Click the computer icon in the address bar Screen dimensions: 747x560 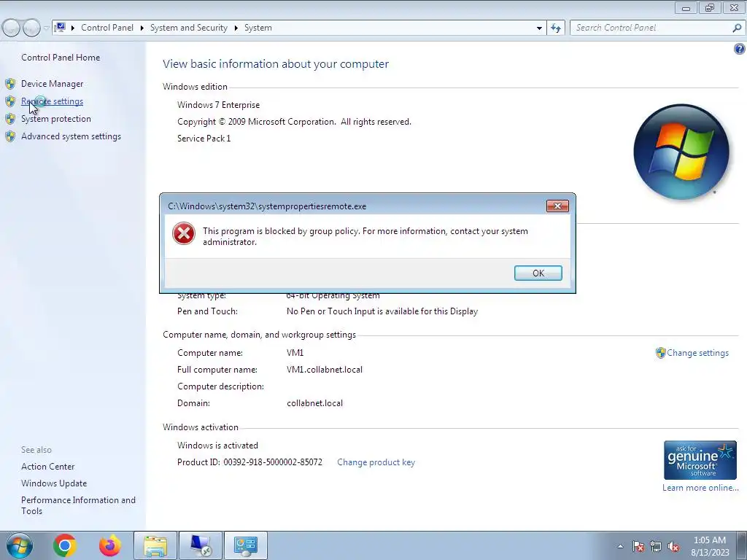pos(60,27)
